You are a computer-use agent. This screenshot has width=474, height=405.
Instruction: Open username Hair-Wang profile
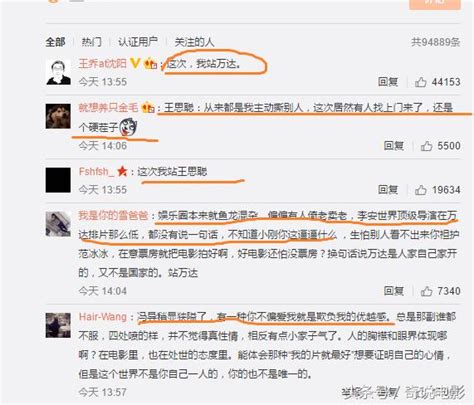[103, 316]
